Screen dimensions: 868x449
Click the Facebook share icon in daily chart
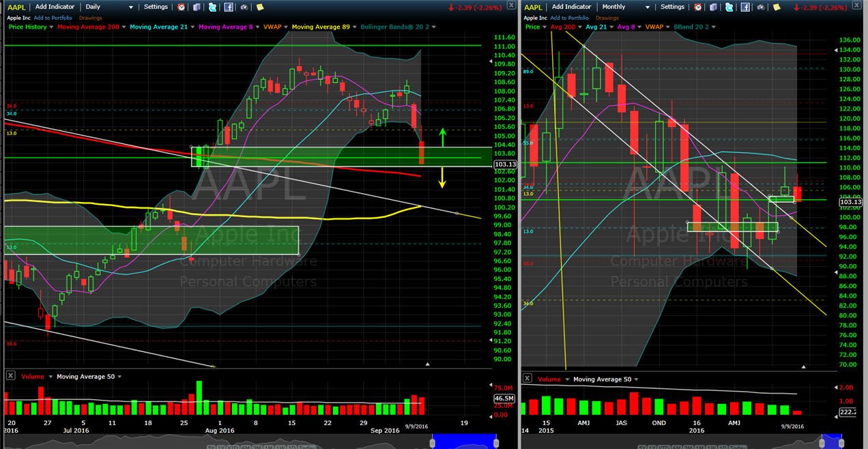(x=229, y=7)
